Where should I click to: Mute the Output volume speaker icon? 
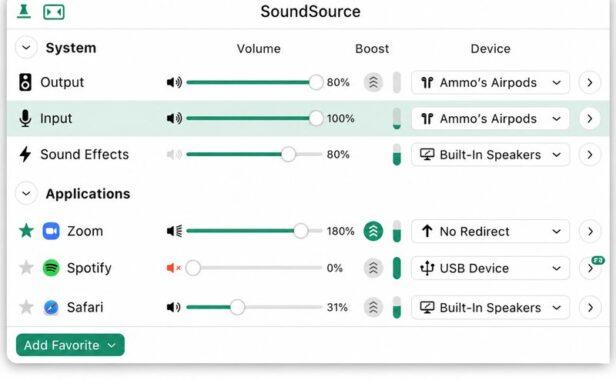174,83
